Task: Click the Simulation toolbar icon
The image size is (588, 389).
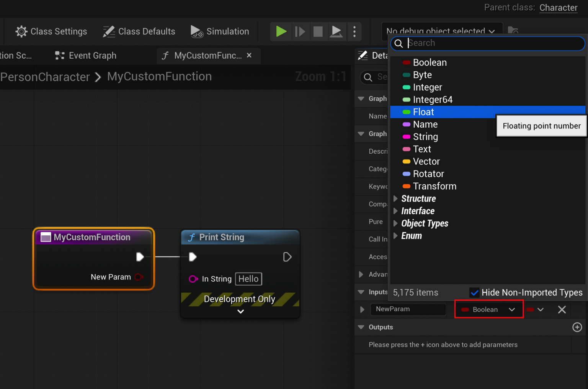Action: point(220,31)
